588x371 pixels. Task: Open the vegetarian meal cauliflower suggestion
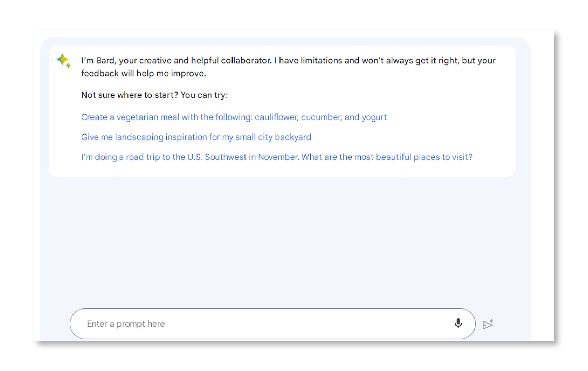[x=234, y=117]
